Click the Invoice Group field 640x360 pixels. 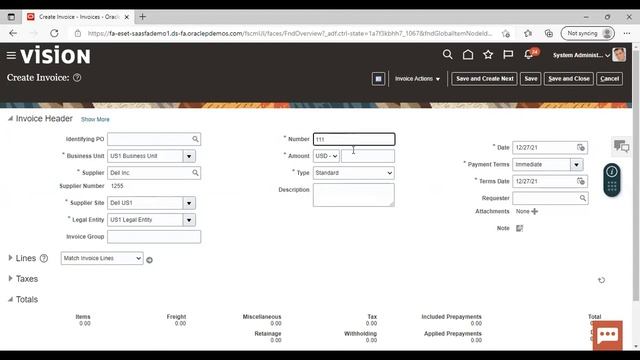tap(154, 237)
